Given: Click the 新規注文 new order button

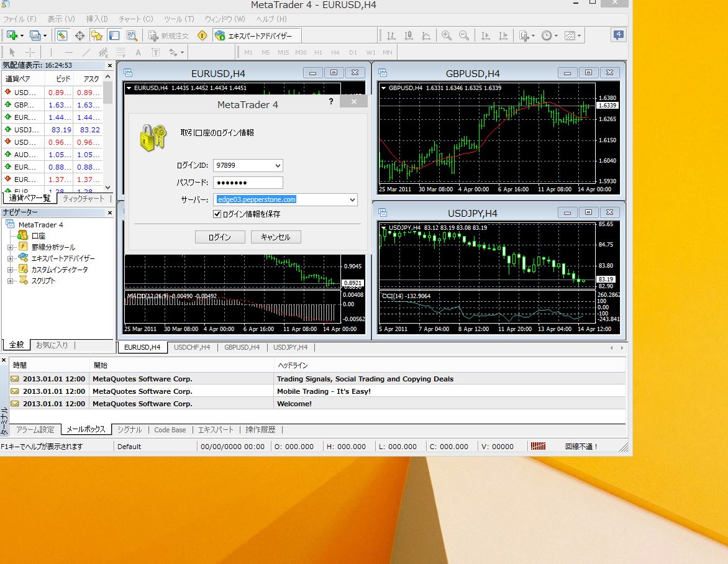Looking at the screenshot, I should click(x=168, y=36).
